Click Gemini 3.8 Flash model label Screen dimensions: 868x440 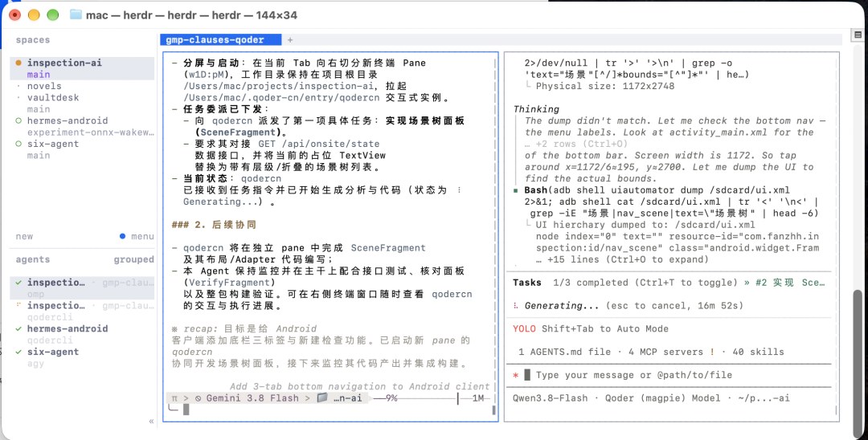[x=252, y=398]
